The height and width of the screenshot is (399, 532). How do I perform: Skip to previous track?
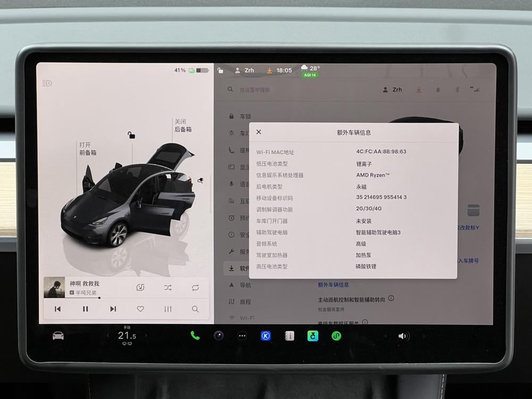point(57,309)
